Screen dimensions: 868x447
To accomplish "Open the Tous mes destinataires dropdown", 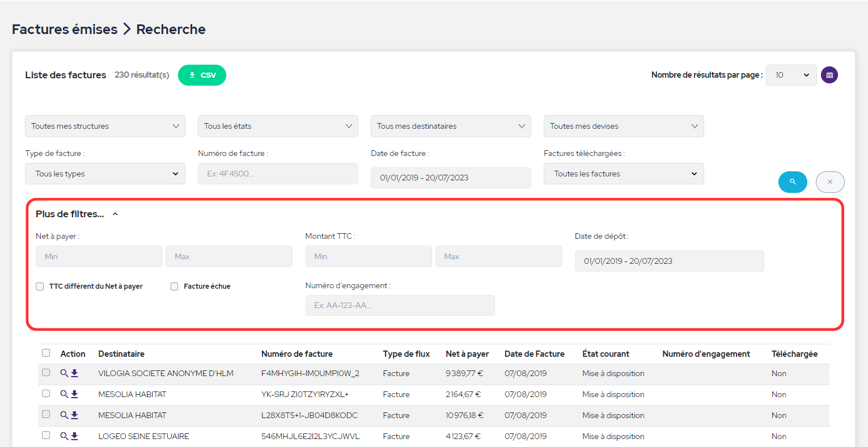I will 451,126.
